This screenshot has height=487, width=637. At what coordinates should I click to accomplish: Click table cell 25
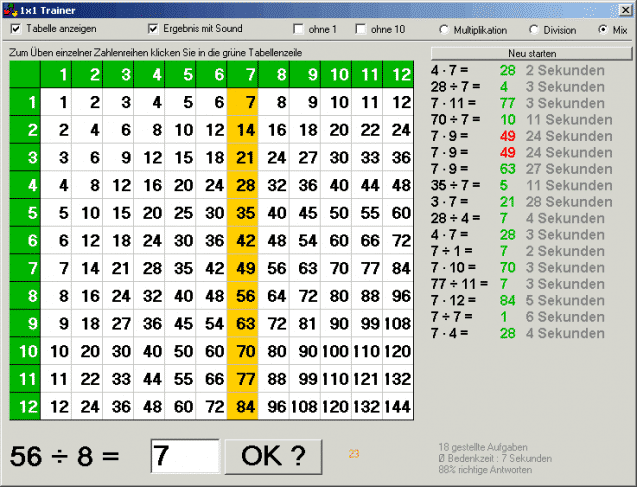coord(180,212)
